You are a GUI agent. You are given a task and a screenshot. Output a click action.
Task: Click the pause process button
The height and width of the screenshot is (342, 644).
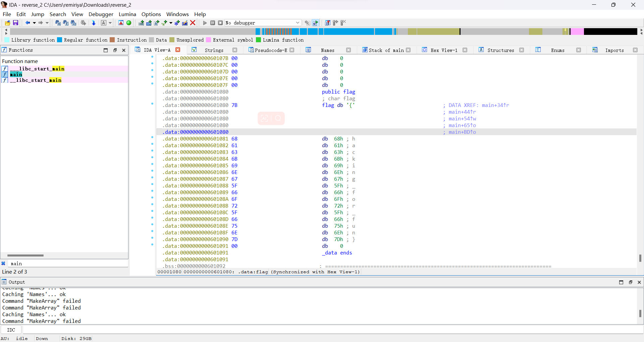(213, 23)
